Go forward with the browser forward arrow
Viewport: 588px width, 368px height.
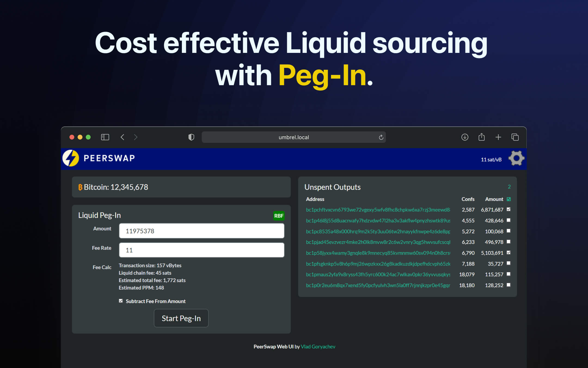click(136, 137)
